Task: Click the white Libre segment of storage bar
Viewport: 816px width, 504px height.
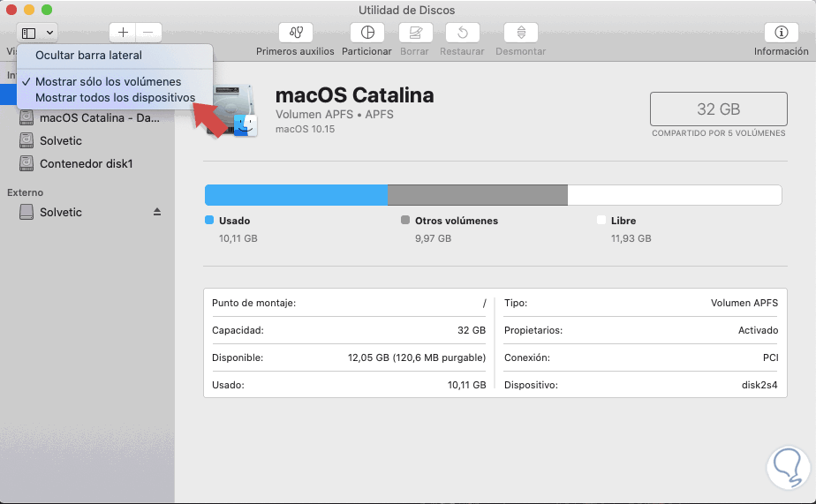Action: (x=675, y=195)
